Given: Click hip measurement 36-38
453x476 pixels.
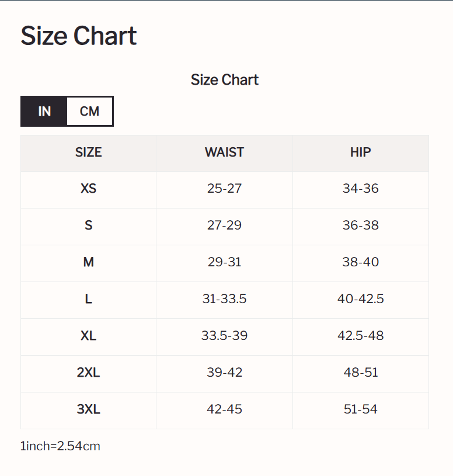Looking at the screenshot, I should 360,225.
